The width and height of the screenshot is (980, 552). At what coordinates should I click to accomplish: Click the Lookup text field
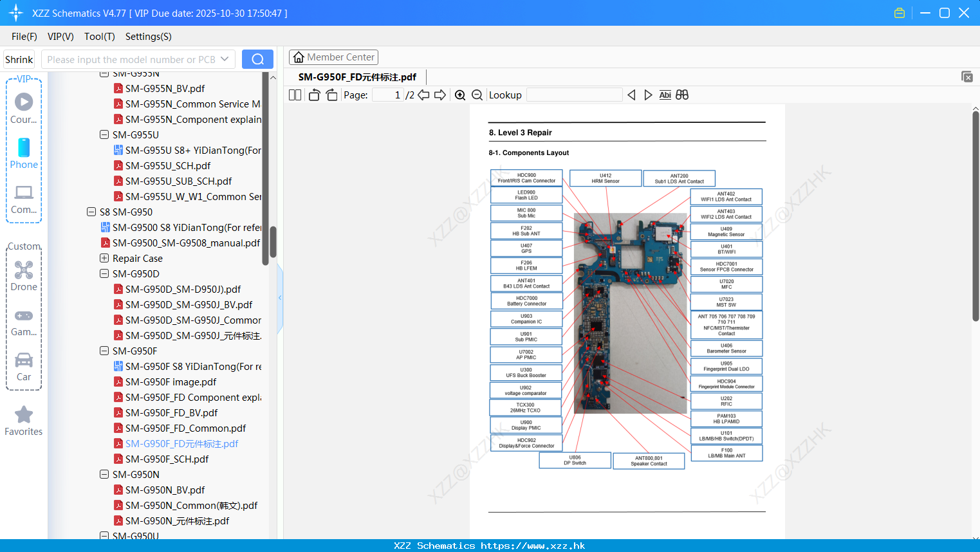click(574, 95)
